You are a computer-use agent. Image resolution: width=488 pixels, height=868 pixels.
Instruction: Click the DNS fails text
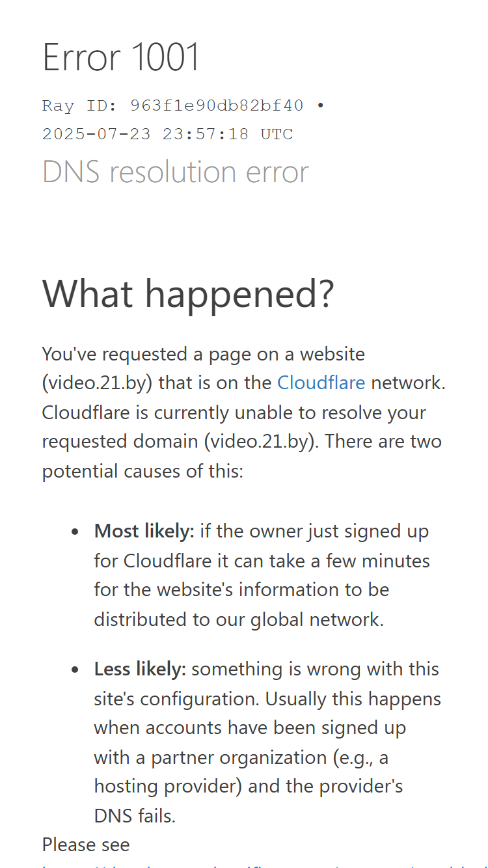tap(135, 815)
